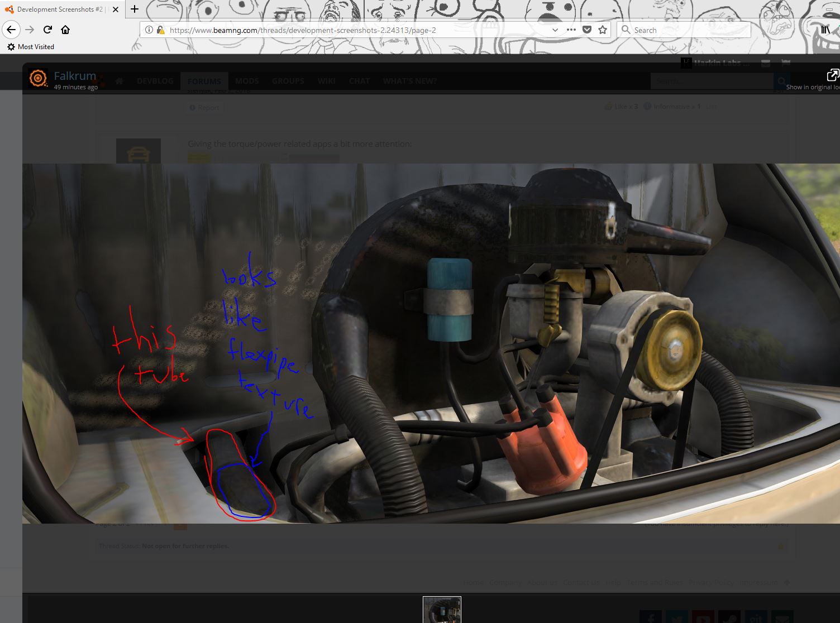Reload the current page
The image size is (840, 623).
pyautogui.click(x=47, y=30)
